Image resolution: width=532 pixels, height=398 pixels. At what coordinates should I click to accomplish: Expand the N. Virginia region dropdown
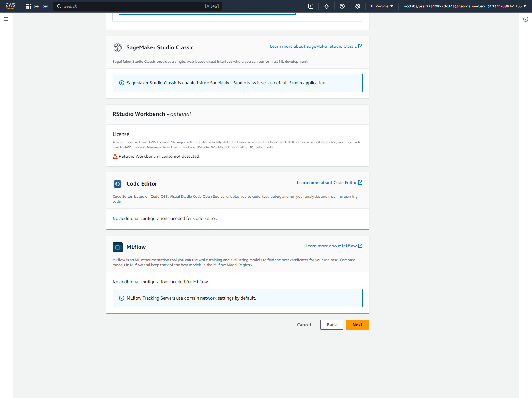pyautogui.click(x=382, y=6)
